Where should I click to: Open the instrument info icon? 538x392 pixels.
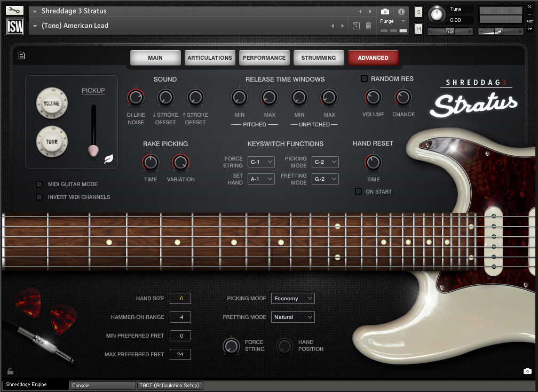click(401, 11)
